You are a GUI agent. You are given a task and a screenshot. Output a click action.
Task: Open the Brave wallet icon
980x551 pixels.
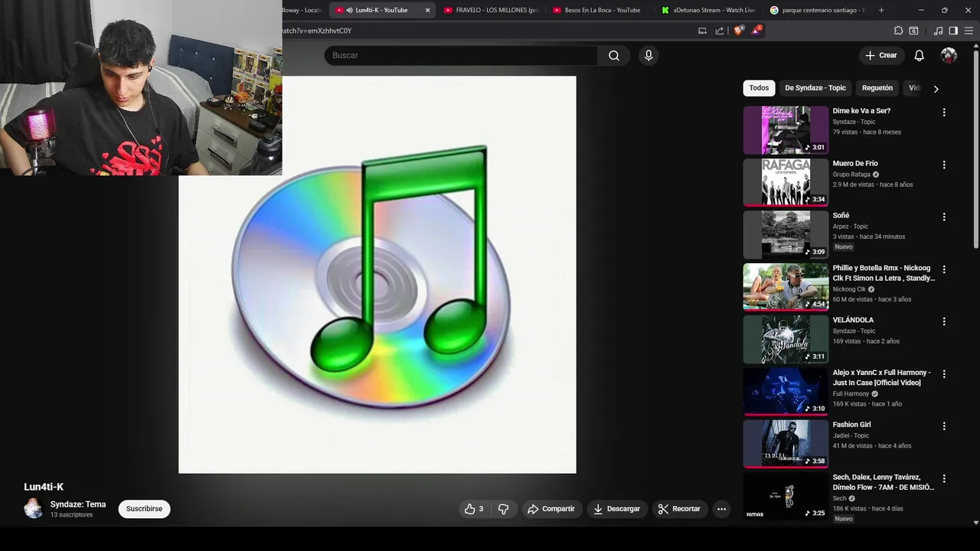pos(913,31)
